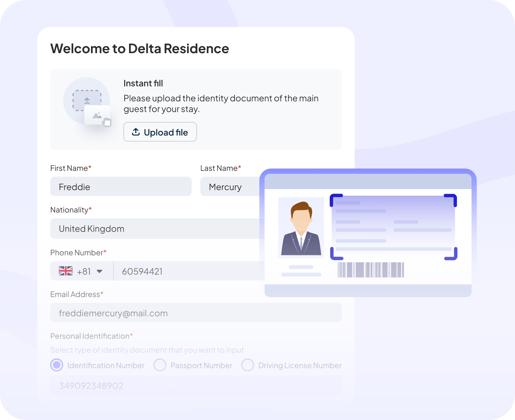Click the UK flag icon
515x420 pixels.
[x=66, y=271]
